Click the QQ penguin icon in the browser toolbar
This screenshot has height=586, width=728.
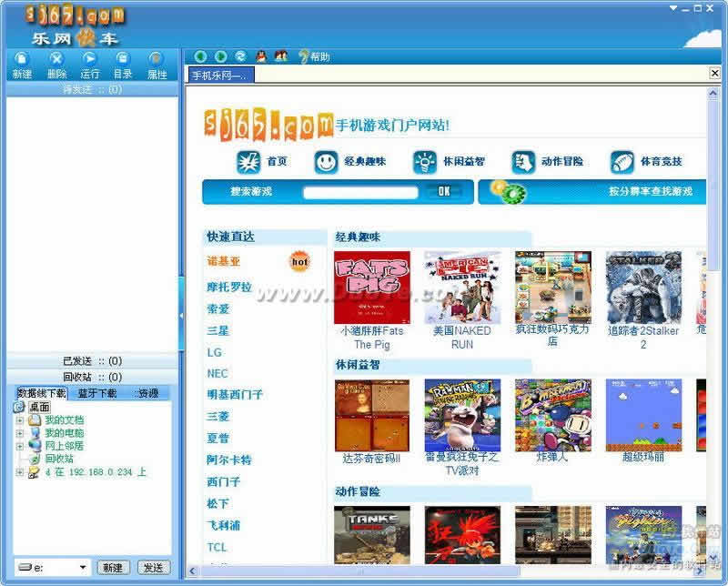tap(261, 56)
